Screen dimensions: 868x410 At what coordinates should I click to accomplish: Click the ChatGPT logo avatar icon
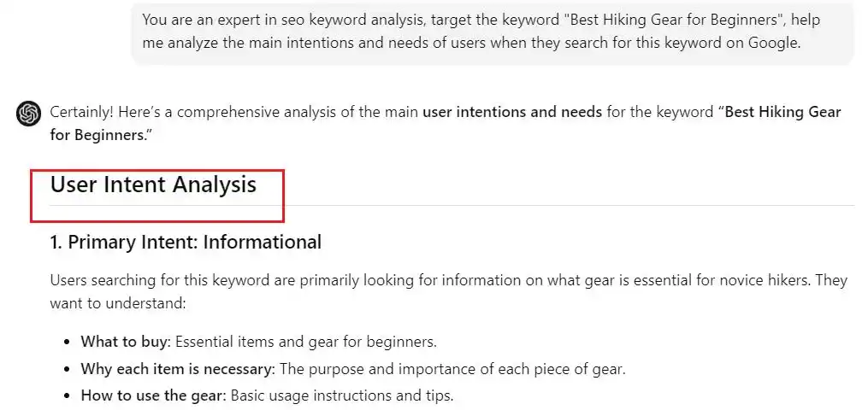tap(28, 114)
